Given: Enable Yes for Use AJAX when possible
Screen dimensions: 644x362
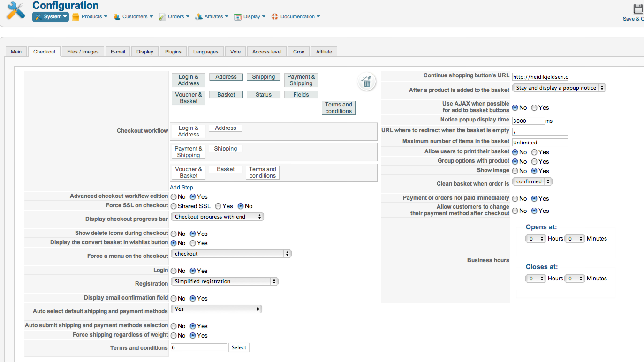Looking at the screenshot, I should [534, 108].
